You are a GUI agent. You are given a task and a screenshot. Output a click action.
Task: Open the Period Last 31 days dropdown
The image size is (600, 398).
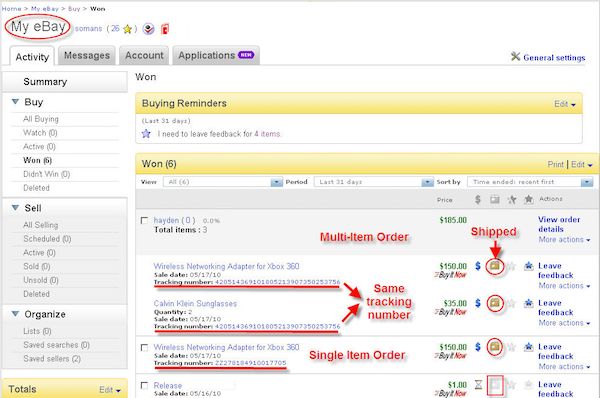(373, 182)
